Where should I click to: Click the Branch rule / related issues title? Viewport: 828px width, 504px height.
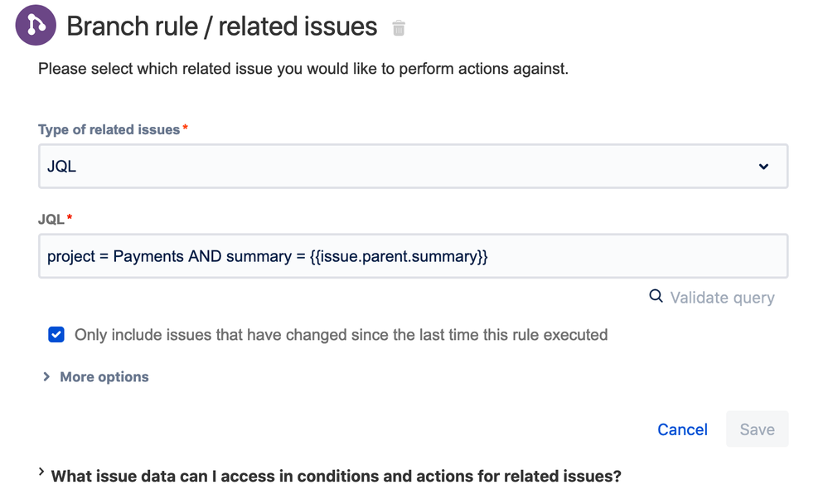221,27
